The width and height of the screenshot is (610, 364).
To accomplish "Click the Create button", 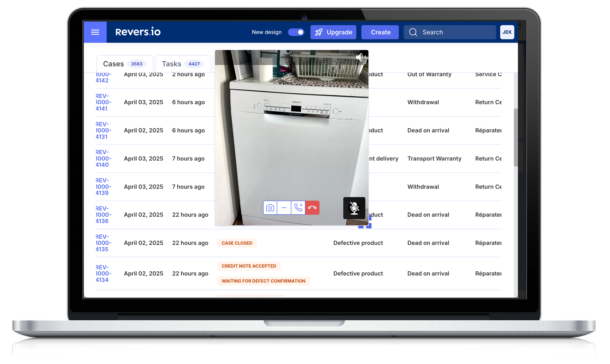I will coord(380,32).
